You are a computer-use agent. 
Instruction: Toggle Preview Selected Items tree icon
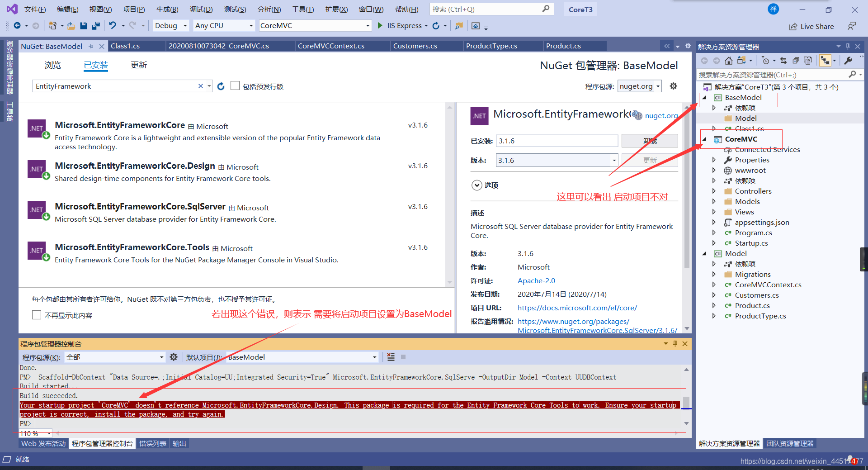point(825,61)
